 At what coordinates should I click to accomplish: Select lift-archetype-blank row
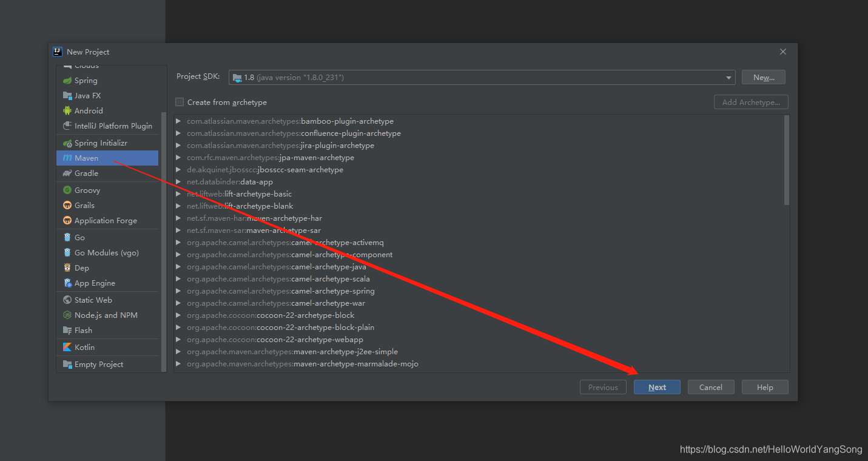point(482,206)
